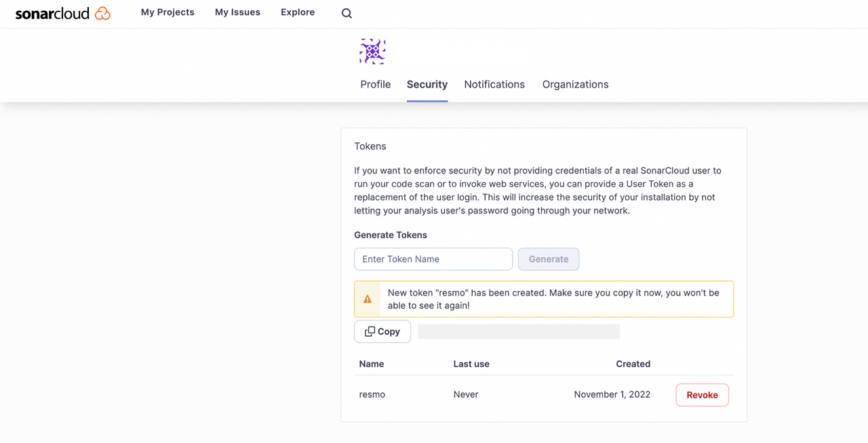Switch to the Profile tab
Image resolution: width=868 pixels, height=443 pixels.
click(x=375, y=85)
